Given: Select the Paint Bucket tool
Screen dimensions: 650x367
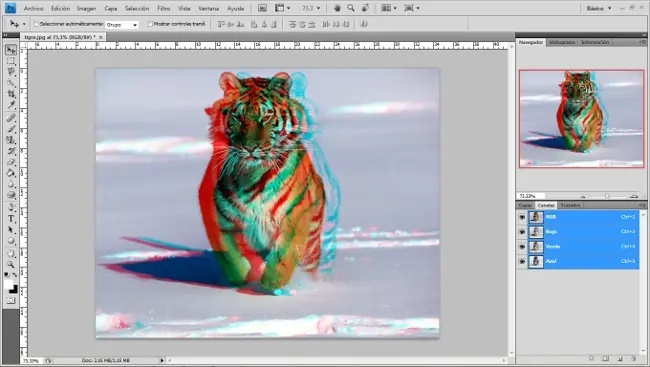Looking at the screenshot, I should [11, 173].
